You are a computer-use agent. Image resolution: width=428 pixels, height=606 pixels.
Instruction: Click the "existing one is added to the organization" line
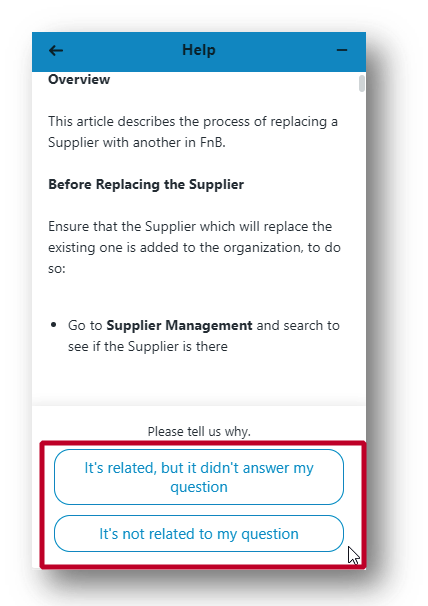tap(194, 247)
